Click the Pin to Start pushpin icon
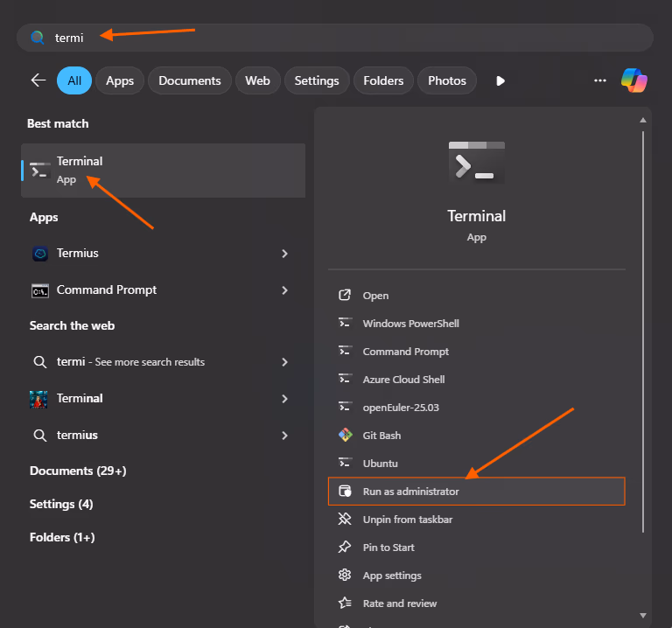672x628 pixels. tap(345, 547)
